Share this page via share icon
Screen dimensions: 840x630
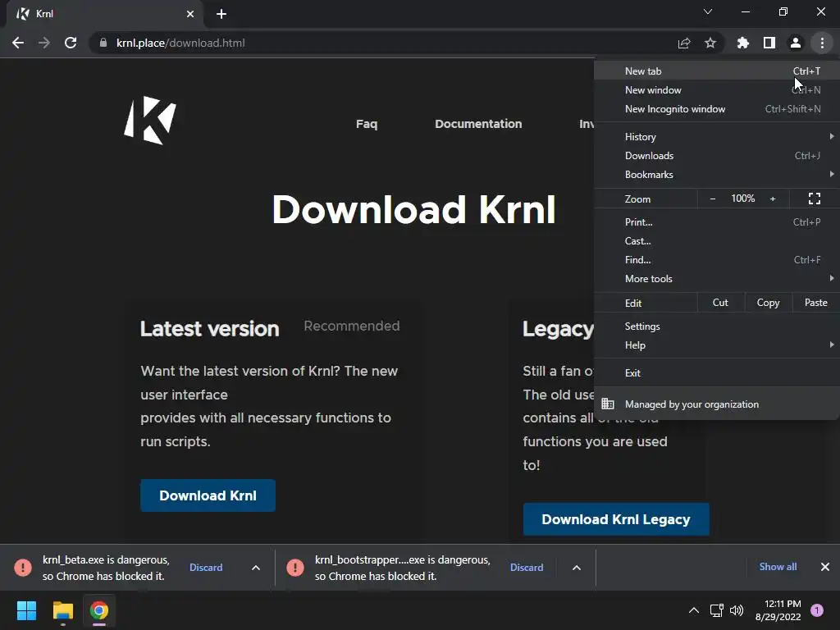tap(683, 43)
